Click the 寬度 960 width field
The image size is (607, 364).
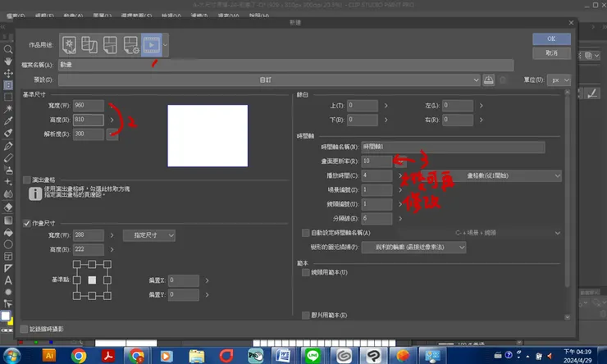[89, 106]
